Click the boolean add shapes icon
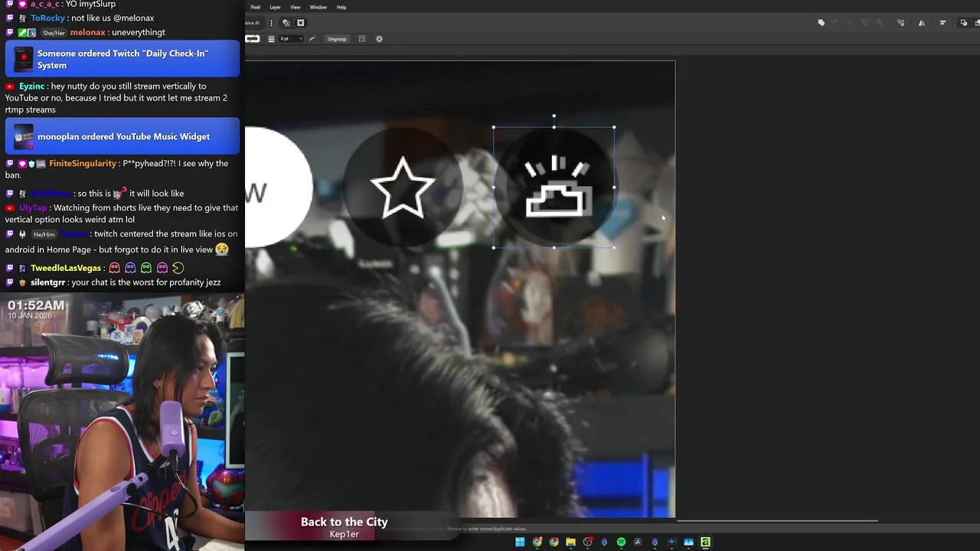The image size is (980, 551). click(822, 23)
